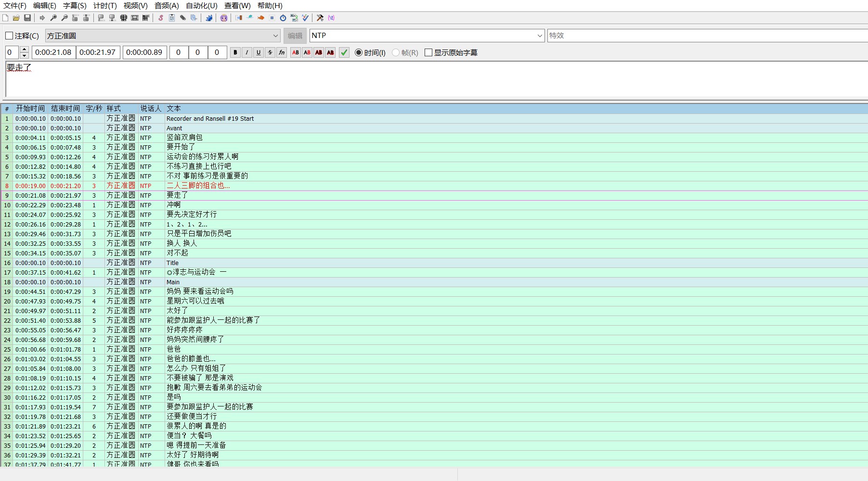Snap to scene filmstrip icon

pos(135,18)
